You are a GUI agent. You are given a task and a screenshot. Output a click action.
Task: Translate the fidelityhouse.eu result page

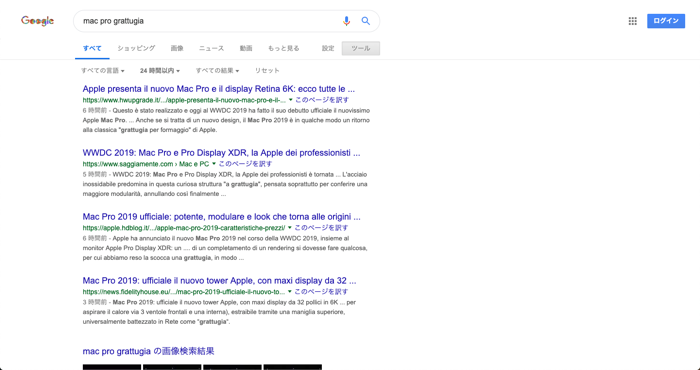(x=321, y=291)
